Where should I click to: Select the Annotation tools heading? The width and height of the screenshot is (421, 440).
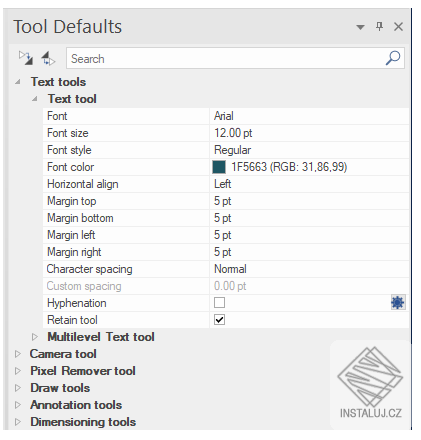76,405
